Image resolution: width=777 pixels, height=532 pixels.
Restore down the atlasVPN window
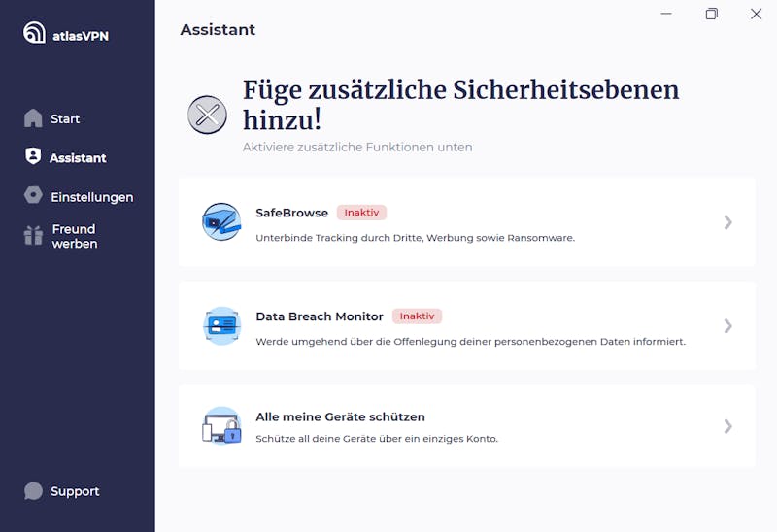pos(712,14)
